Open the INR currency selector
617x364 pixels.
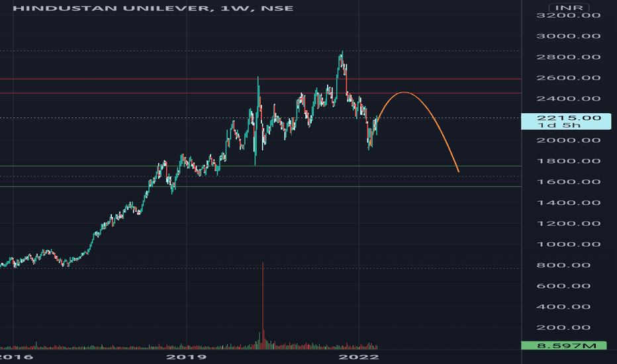[x=569, y=7]
